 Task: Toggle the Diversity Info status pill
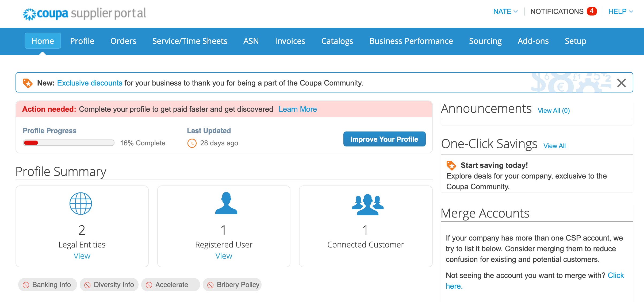[x=109, y=285]
